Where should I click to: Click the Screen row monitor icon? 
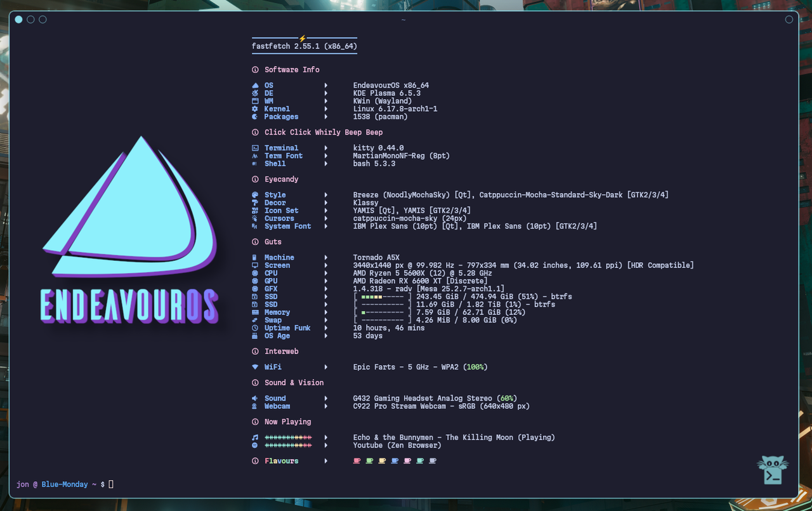[x=255, y=265]
